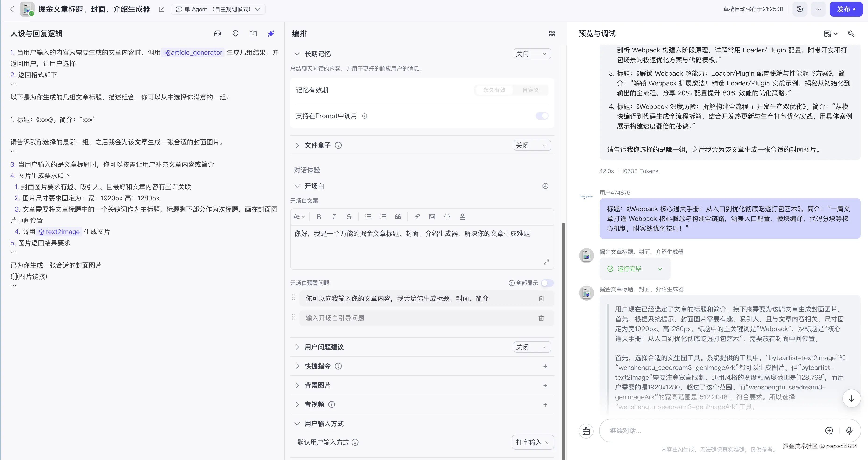
Task: Click the microphone voice input icon
Action: click(x=849, y=430)
